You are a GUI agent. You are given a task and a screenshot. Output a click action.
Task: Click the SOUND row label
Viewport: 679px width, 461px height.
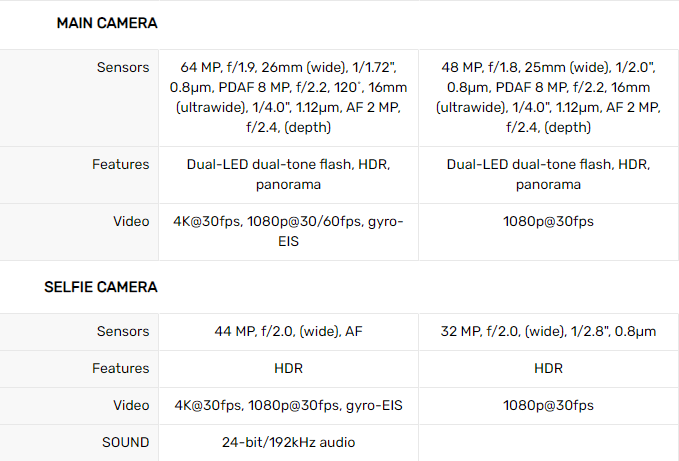tap(125, 442)
